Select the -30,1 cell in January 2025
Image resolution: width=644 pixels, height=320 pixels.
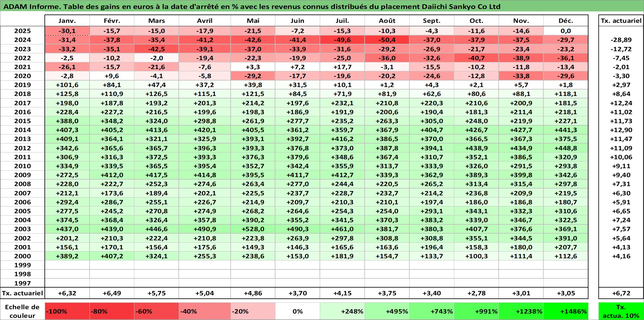click(67, 31)
